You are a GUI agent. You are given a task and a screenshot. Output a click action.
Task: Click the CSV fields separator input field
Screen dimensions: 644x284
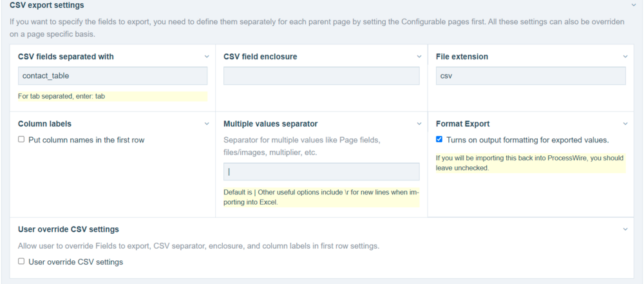coord(113,76)
